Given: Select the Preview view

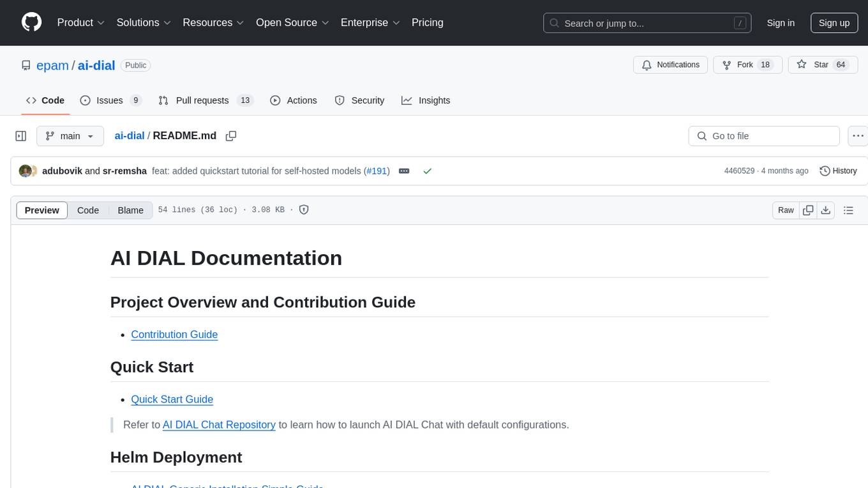Looking at the screenshot, I should 42,210.
